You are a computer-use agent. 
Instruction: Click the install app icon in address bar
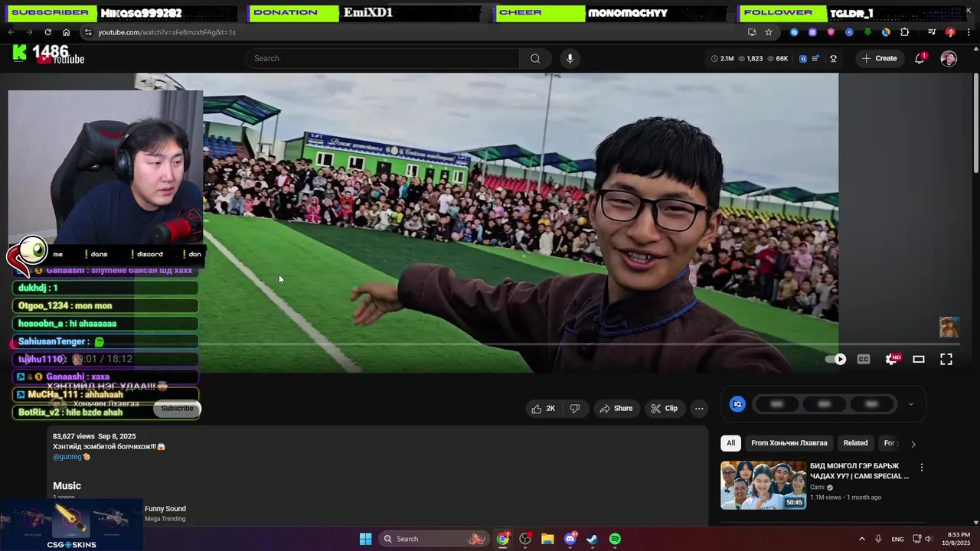coord(752,32)
